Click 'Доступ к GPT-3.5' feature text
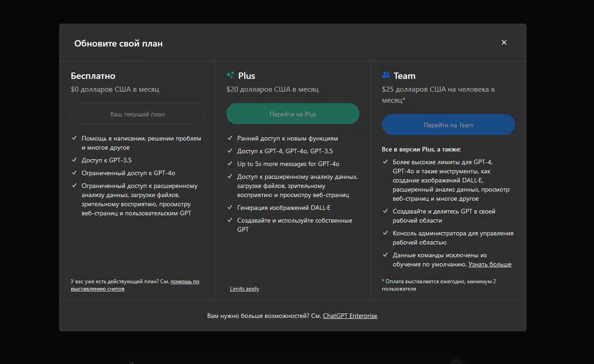This screenshot has height=364, width=594. coord(107,160)
